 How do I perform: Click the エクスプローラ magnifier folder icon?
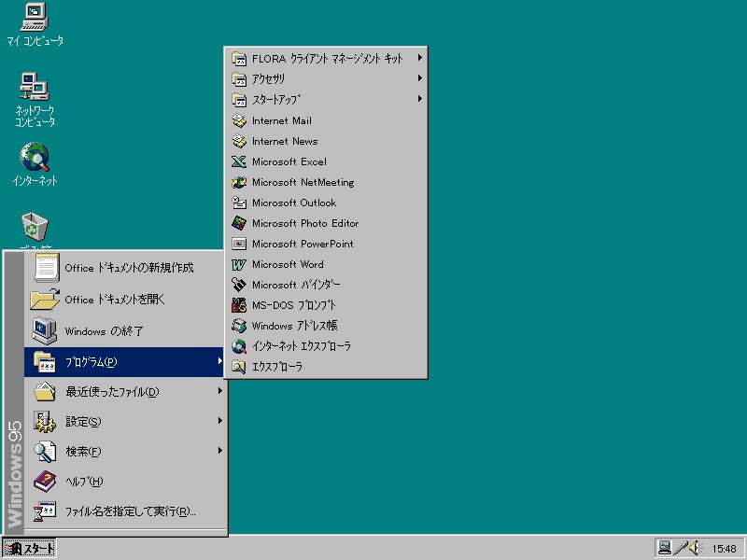pyautogui.click(x=239, y=367)
